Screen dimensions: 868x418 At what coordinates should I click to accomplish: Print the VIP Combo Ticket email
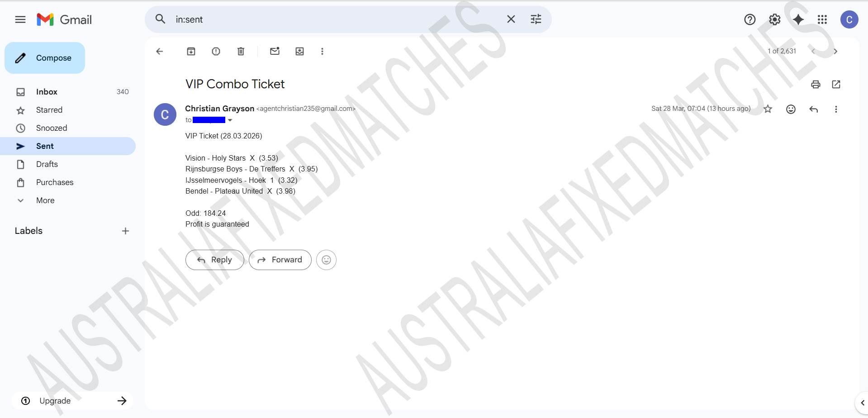pos(816,84)
